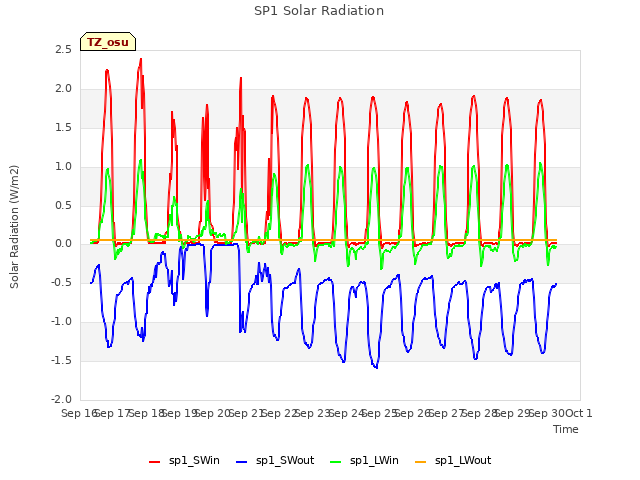Click the green sp1_LWin legend swatch

point(336,462)
